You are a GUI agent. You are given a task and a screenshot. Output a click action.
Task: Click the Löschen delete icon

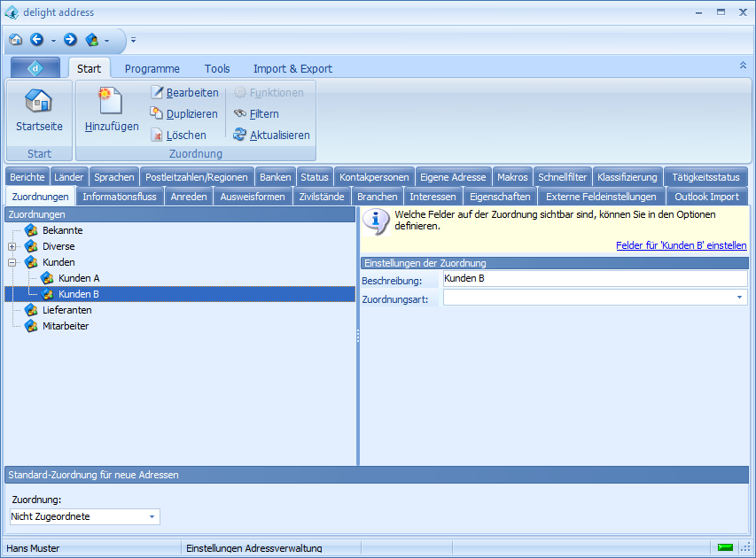tap(157, 136)
